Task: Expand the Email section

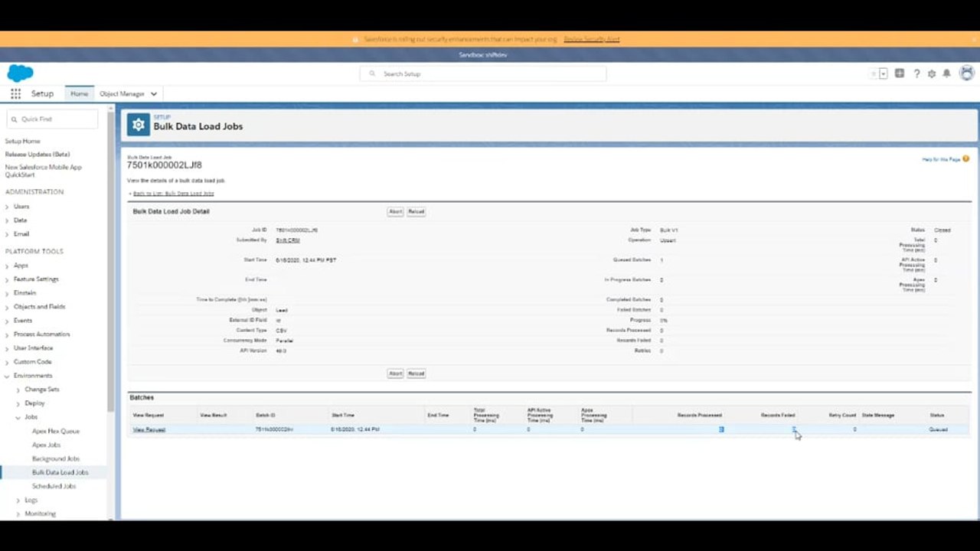Action: tap(7, 234)
